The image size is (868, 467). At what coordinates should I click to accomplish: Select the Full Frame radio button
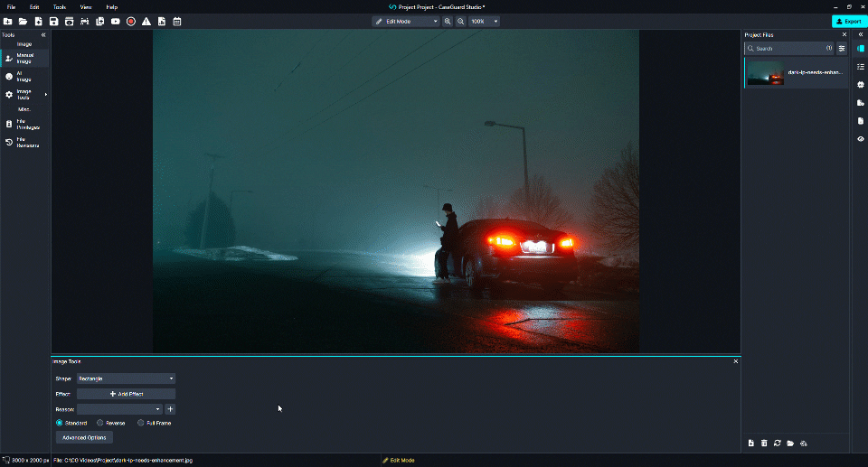tap(141, 423)
